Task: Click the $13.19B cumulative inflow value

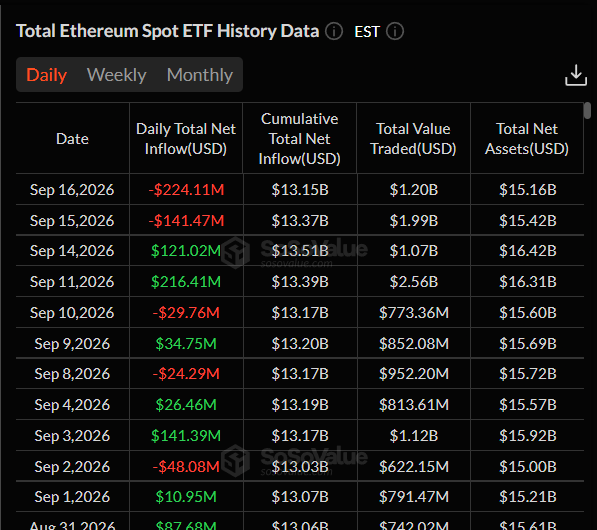Action: tap(300, 404)
